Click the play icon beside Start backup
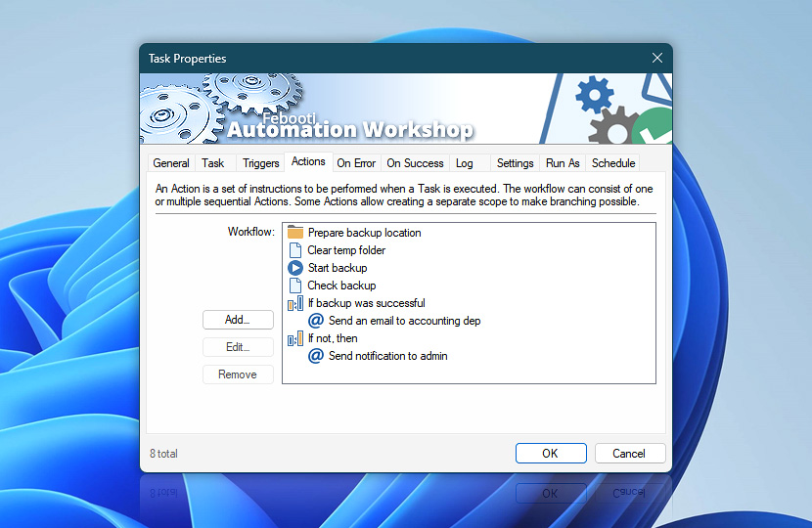812x528 pixels. (295, 268)
